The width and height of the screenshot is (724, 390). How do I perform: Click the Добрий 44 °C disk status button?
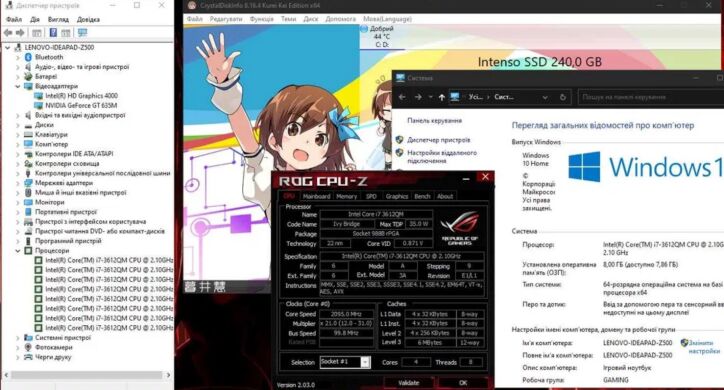tap(382, 36)
